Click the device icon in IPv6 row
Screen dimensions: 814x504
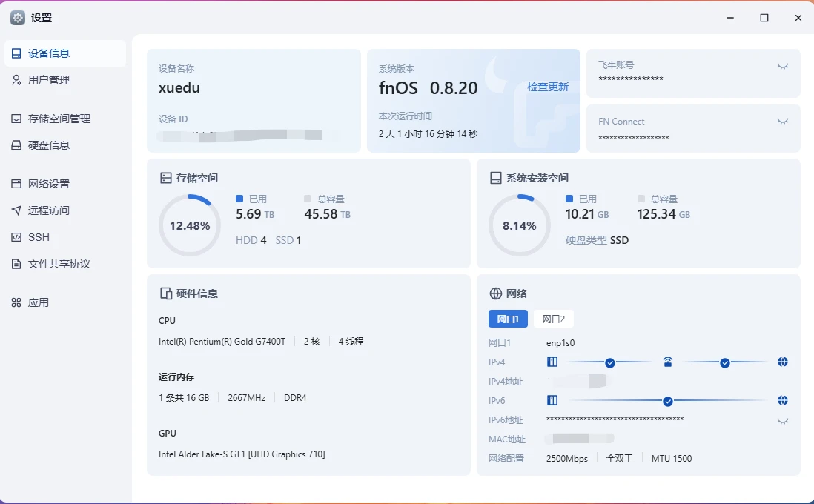[x=552, y=401]
